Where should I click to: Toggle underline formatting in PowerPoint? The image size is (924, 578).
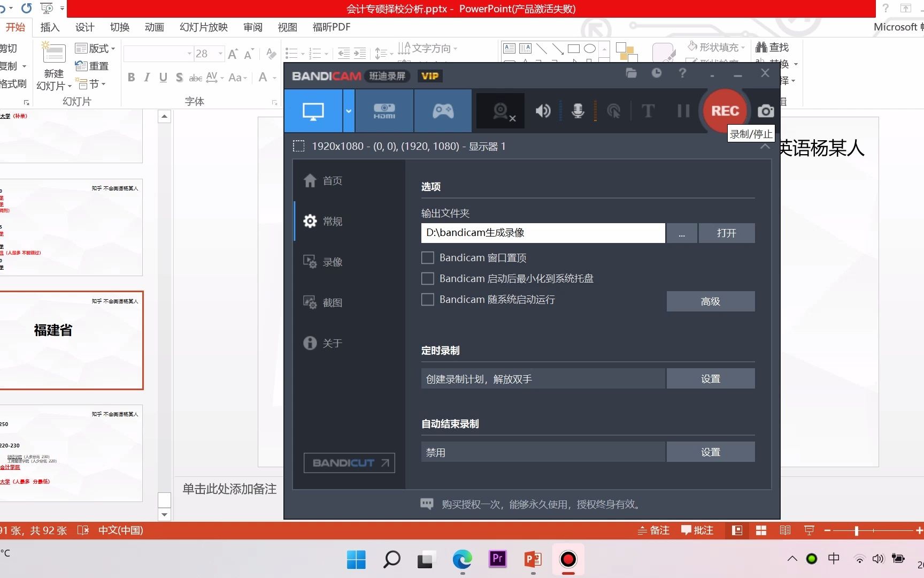point(163,78)
